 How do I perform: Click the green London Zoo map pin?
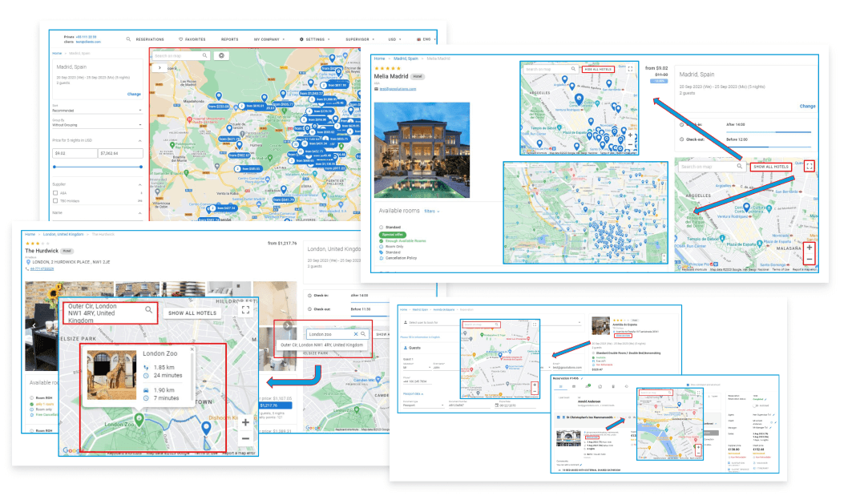[139, 418]
